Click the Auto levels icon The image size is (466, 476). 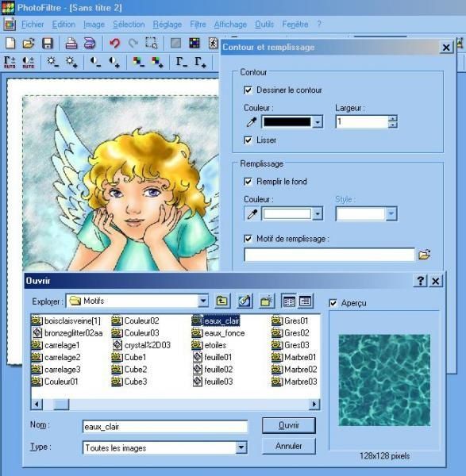[10, 62]
